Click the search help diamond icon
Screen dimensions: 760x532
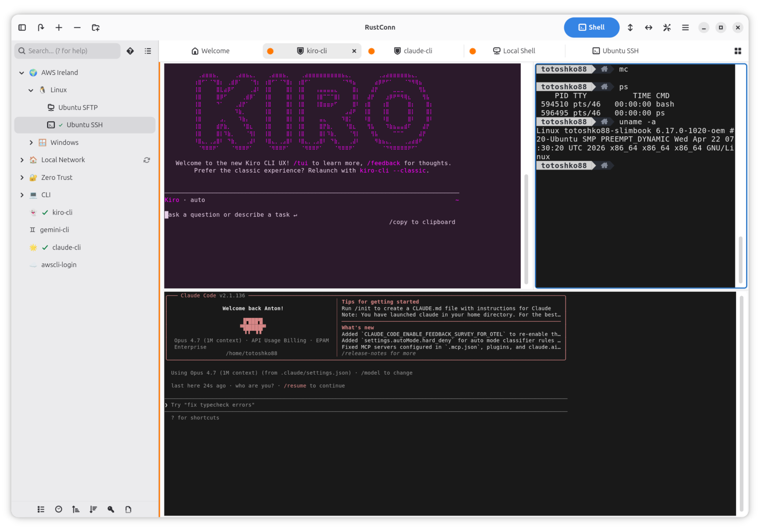coord(130,51)
